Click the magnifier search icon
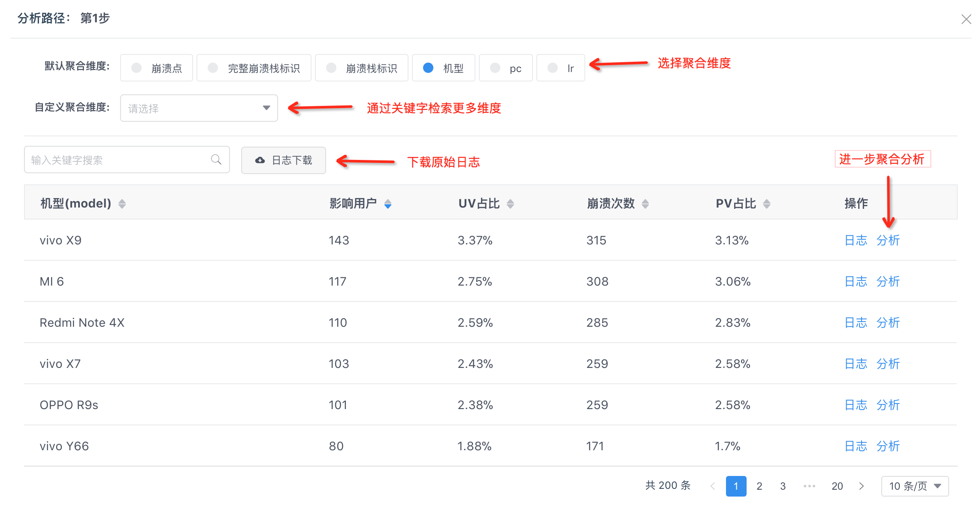Image resolution: width=980 pixels, height=530 pixels. [216, 160]
